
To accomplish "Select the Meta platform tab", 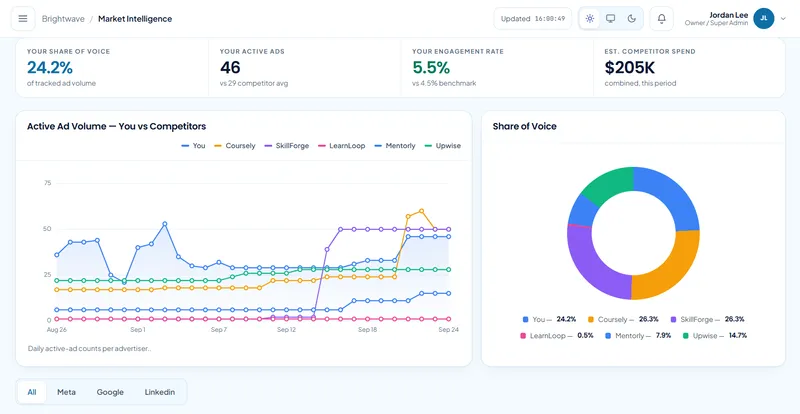I will point(66,392).
